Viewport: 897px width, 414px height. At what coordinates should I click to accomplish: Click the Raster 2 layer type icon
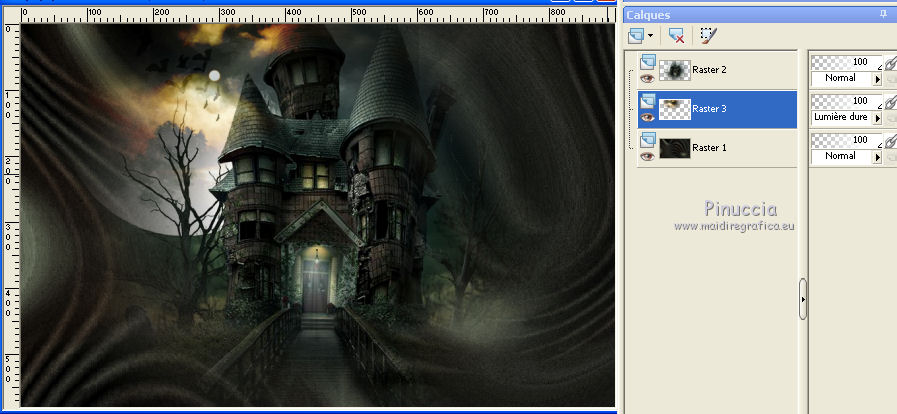pos(648,62)
